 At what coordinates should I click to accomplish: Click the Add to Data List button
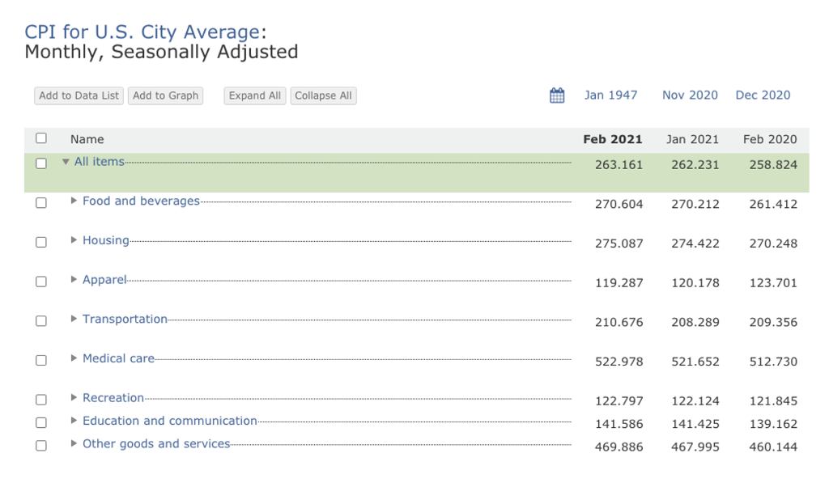click(x=78, y=95)
